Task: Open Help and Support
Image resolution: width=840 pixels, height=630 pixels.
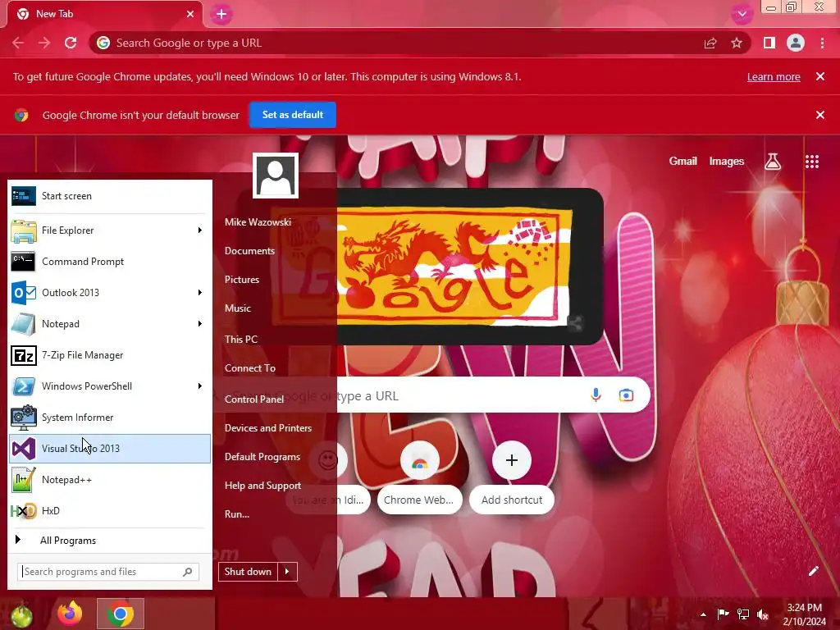Action: (x=263, y=486)
